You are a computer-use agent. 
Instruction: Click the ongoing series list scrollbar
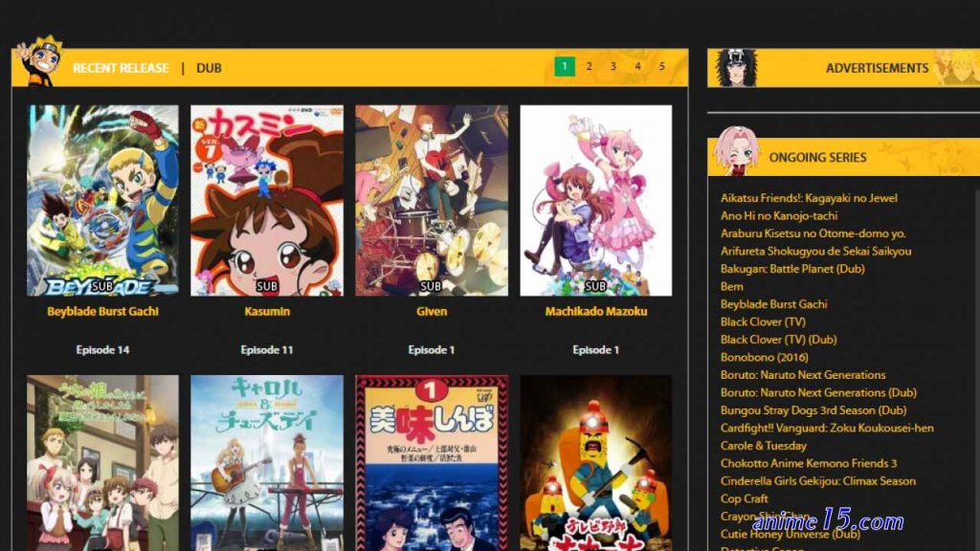[x=977, y=368]
